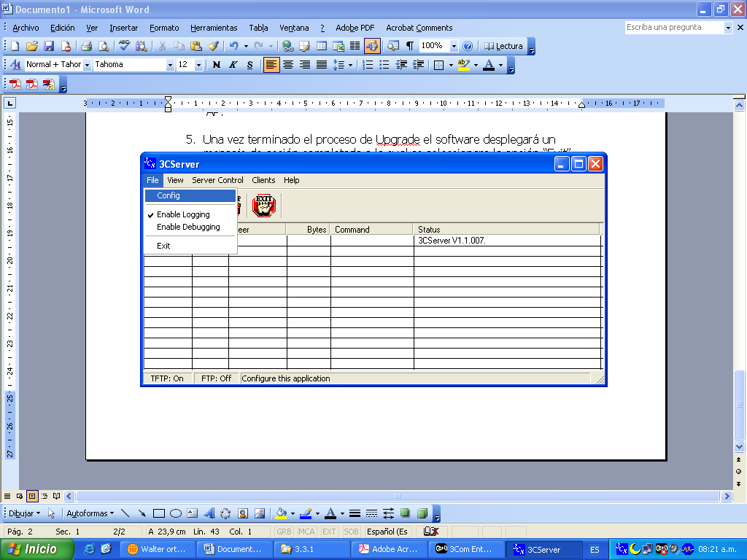Toggle Enable Debugging option

[x=188, y=227]
